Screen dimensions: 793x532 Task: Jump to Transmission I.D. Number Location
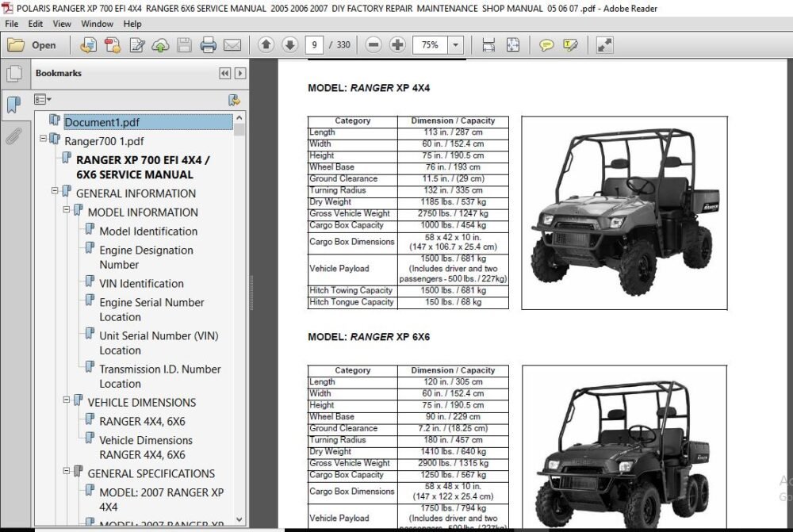160,377
